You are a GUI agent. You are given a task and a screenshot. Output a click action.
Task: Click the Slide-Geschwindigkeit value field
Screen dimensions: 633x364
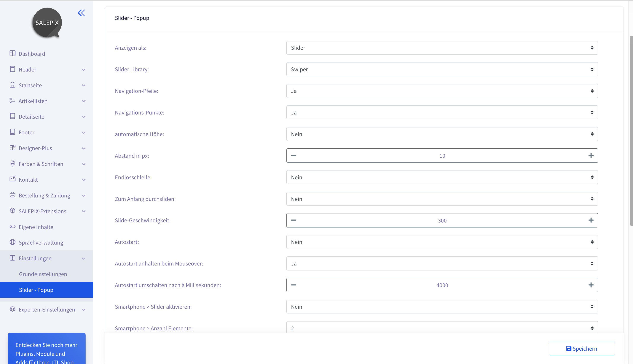[442, 221]
